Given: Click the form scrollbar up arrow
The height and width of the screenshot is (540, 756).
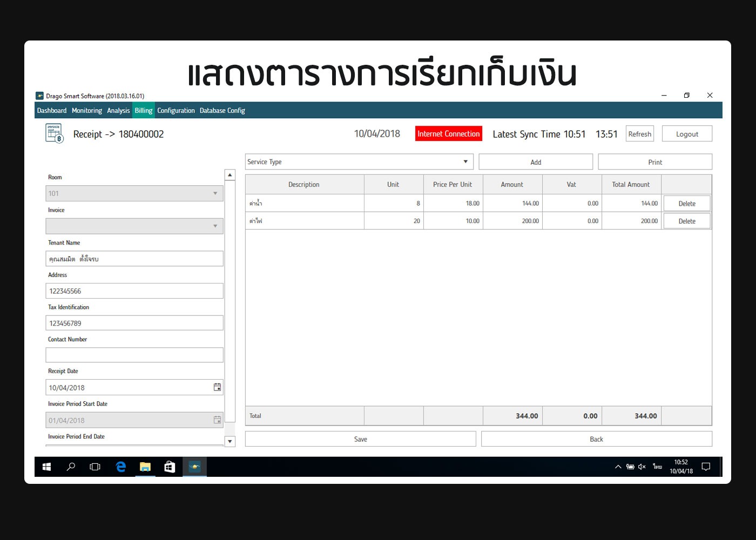Looking at the screenshot, I should pos(230,175).
